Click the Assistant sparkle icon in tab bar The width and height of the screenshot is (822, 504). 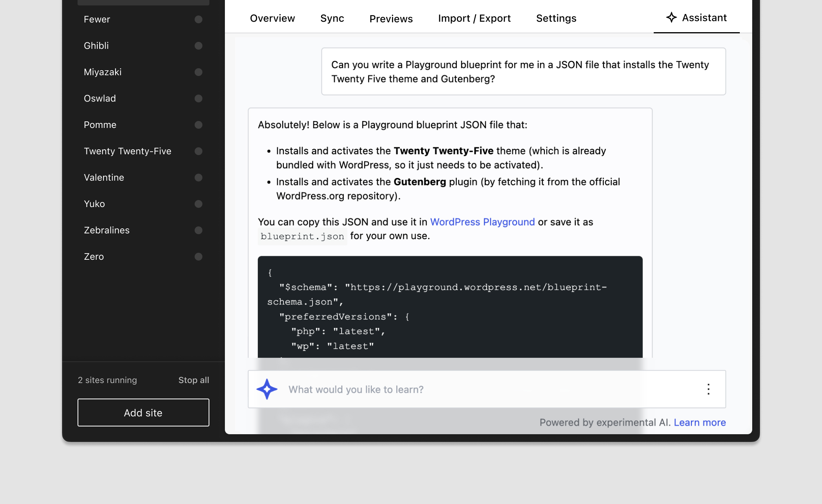click(671, 17)
